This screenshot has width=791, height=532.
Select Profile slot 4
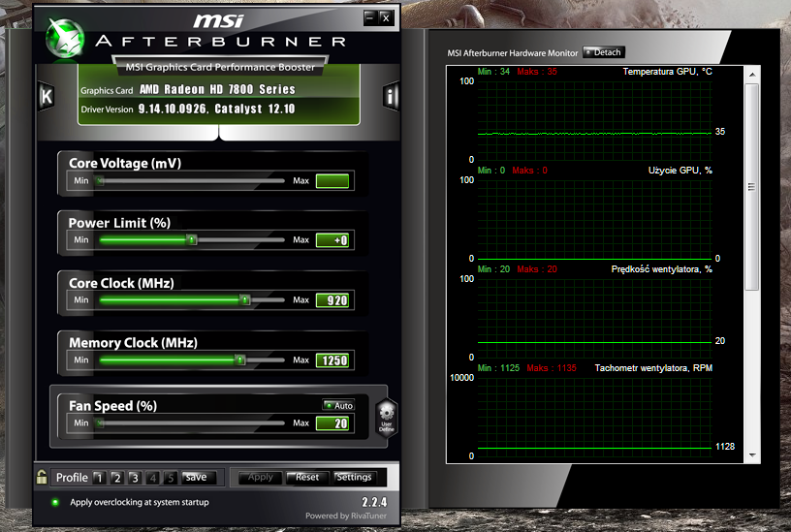[x=152, y=478]
